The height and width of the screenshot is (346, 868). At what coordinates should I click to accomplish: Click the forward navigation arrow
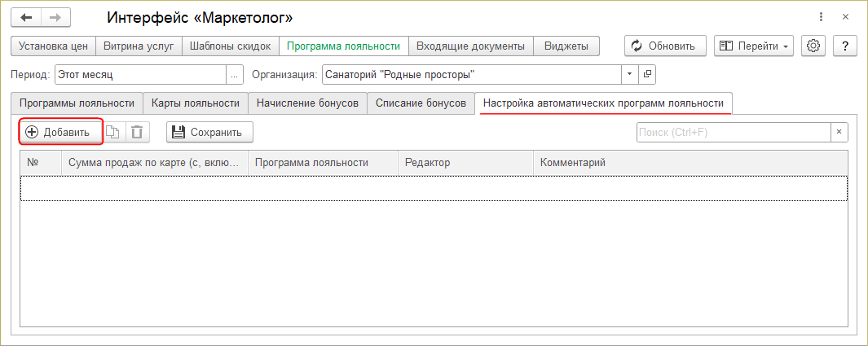(55, 17)
